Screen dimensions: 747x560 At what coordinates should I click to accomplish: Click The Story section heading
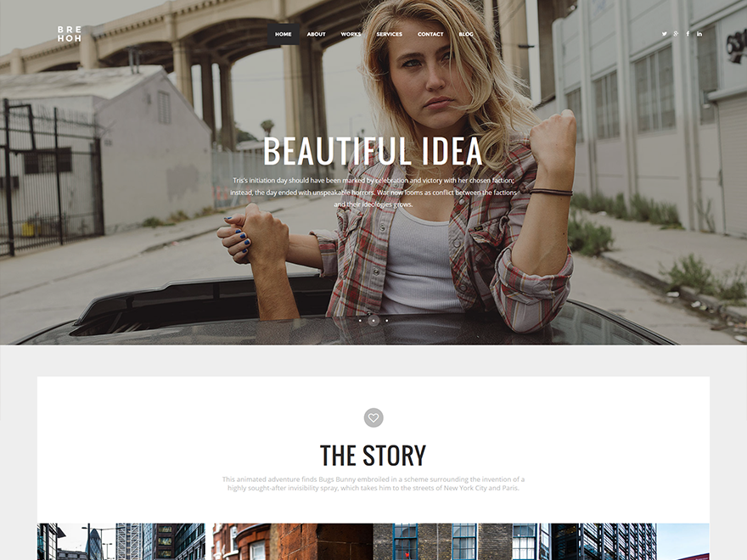[x=373, y=456]
